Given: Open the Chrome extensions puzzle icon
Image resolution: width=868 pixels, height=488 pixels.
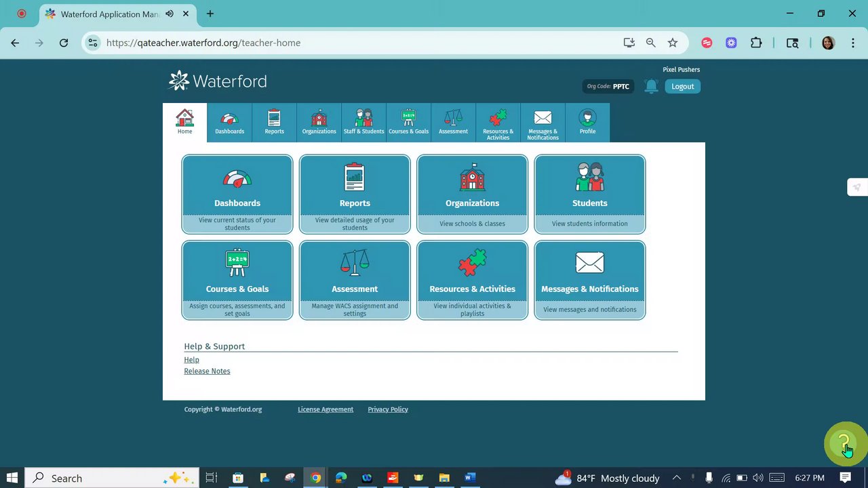Looking at the screenshot, I should coord(756,43).
